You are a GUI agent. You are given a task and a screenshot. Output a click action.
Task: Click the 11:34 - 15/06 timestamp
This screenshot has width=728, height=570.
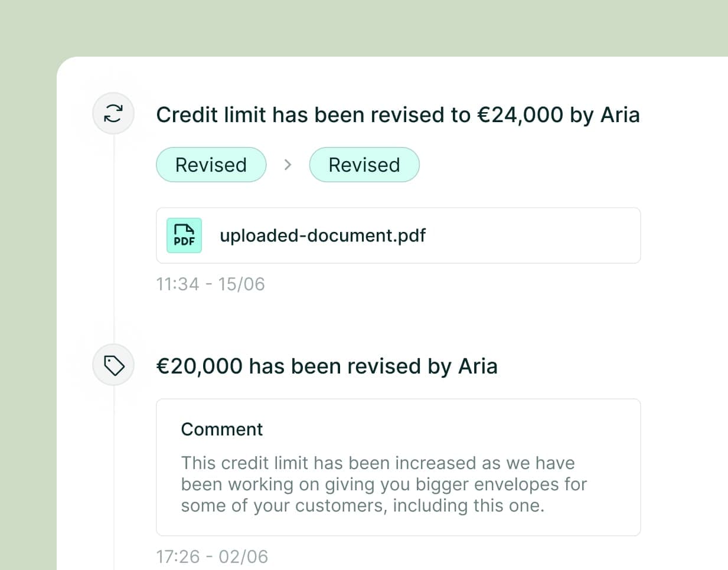coord(210,284)
